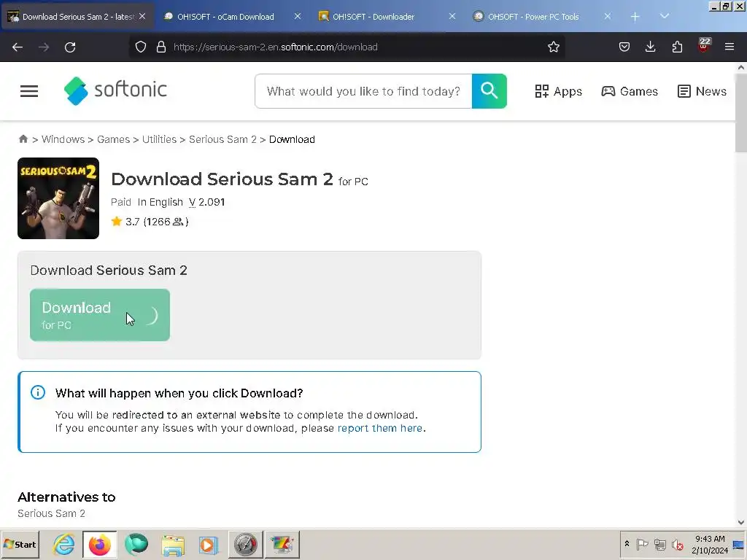
Task: Click the V 2.091 version label
Action: [206, 203]
